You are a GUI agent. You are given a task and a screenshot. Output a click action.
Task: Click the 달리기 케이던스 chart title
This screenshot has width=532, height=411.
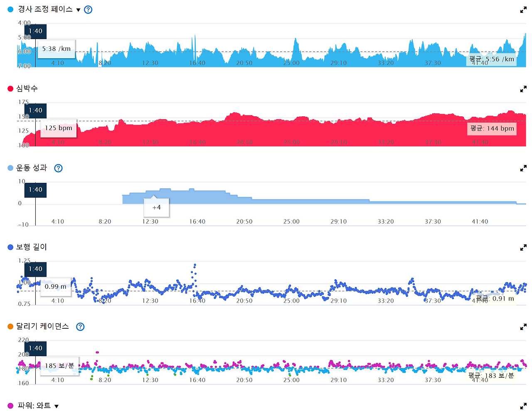42,327
